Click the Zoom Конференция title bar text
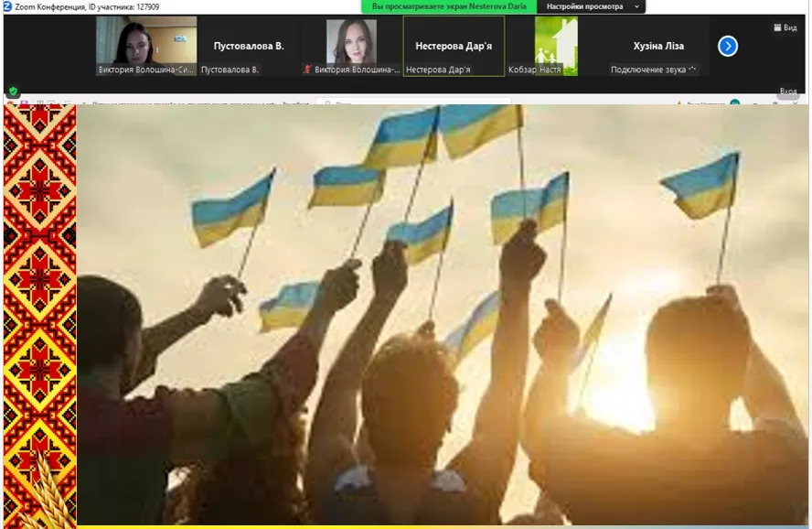Screen dimensions: 812x529 [x=87, y=6]
